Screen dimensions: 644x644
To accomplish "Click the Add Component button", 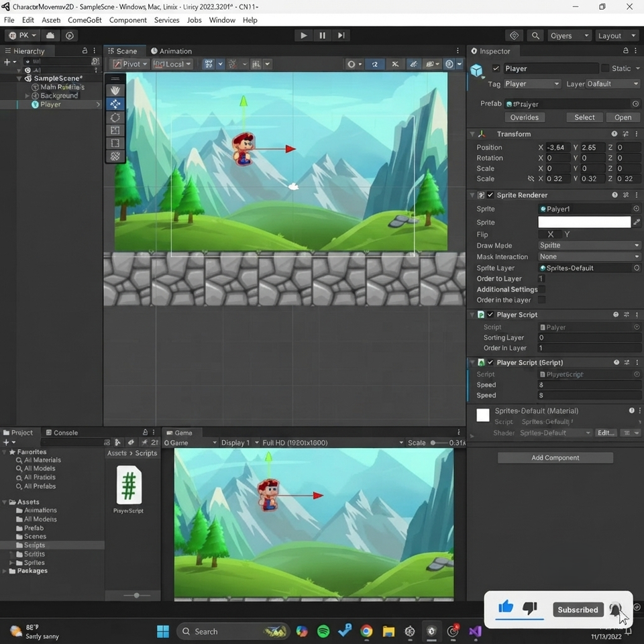I will (555, 458).
